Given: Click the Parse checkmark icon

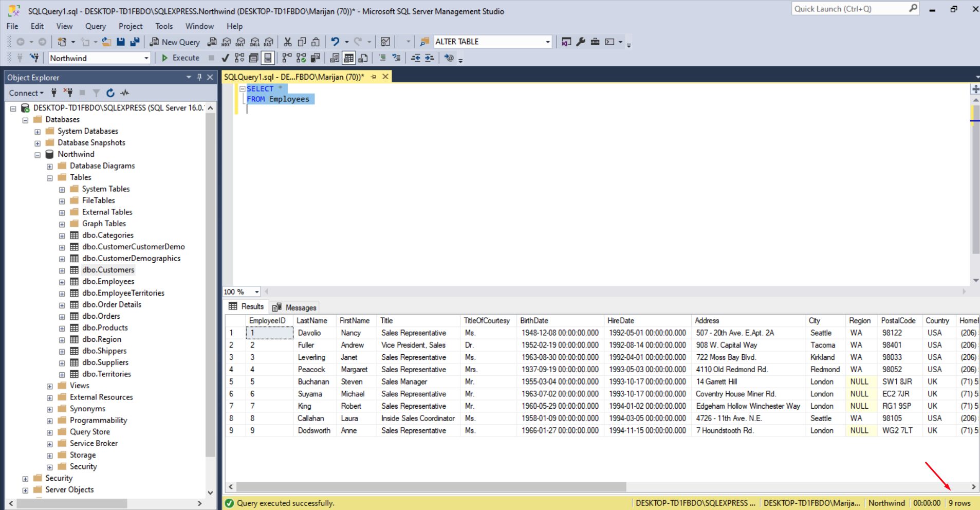Looking at the screenshot, I should 225,58.
